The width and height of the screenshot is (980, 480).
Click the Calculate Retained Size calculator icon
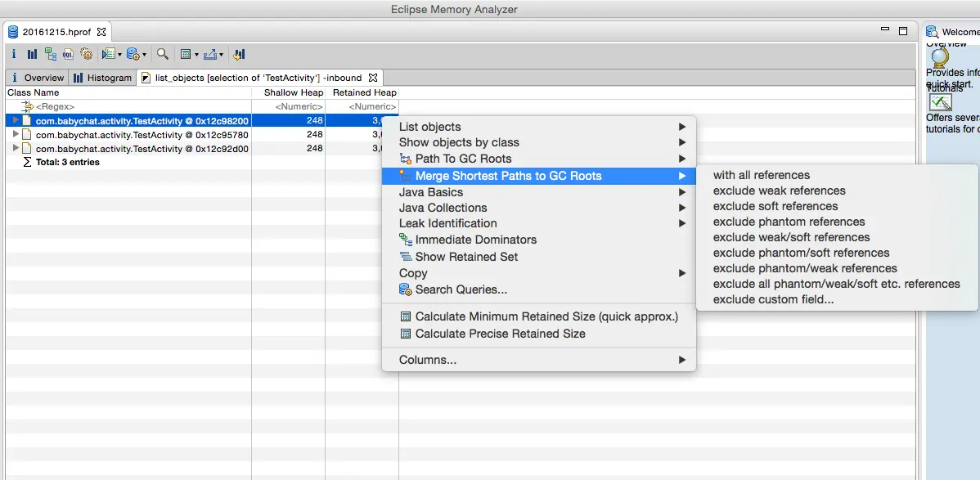(185, 54)
